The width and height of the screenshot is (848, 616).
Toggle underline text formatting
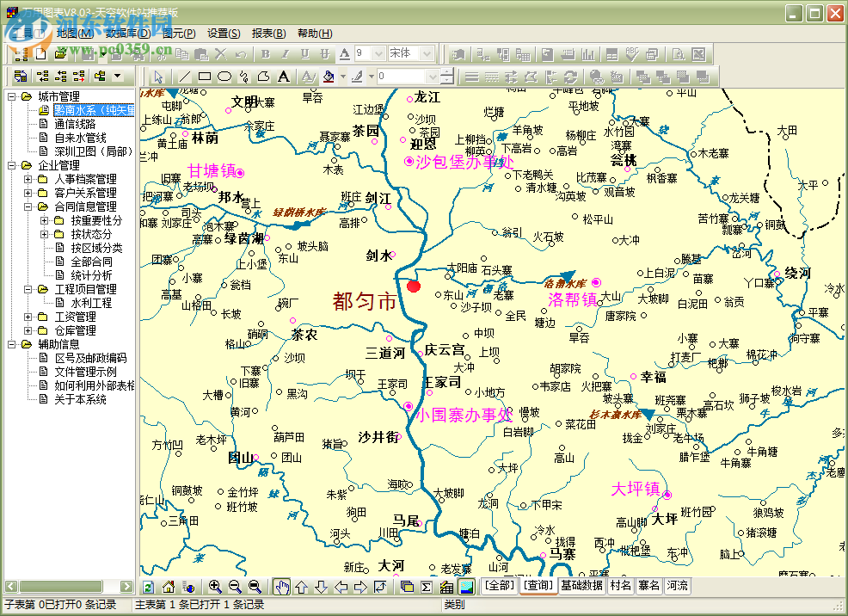point(304,52)
